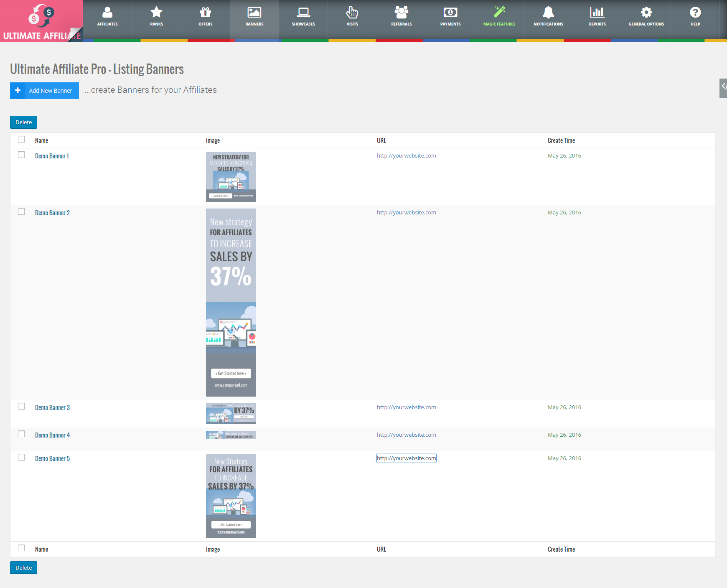The width and height of the screenshot is (727, 588).
Task: Click Demo Banner 2 create date May 26, 2016
Action: (564, 212)
